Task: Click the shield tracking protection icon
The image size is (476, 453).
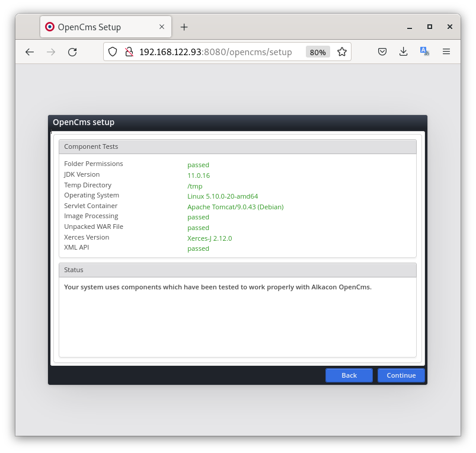Action: pos(113,52)
